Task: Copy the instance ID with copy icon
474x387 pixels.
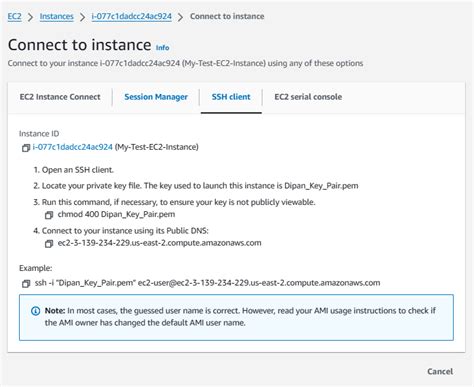Action: tap(26, 148)
